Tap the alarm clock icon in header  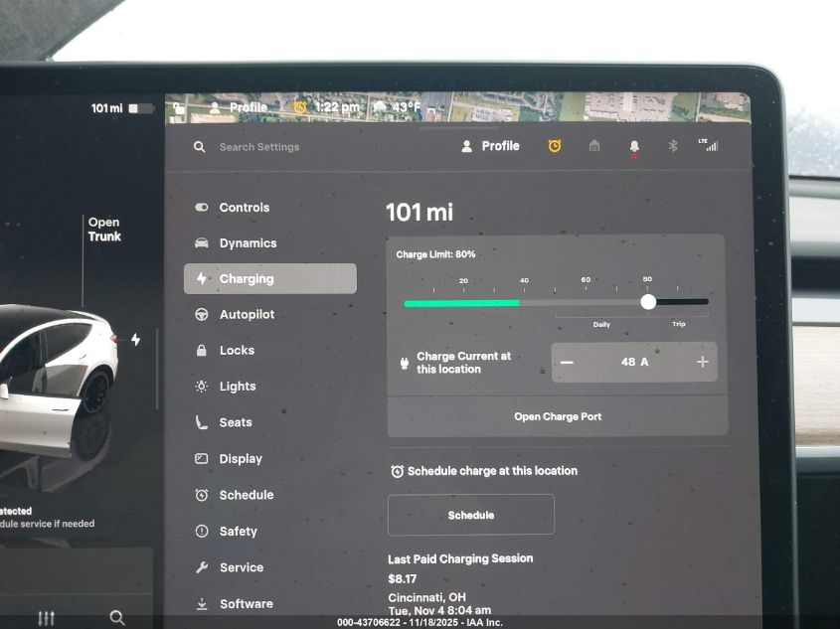pos(555,146)
